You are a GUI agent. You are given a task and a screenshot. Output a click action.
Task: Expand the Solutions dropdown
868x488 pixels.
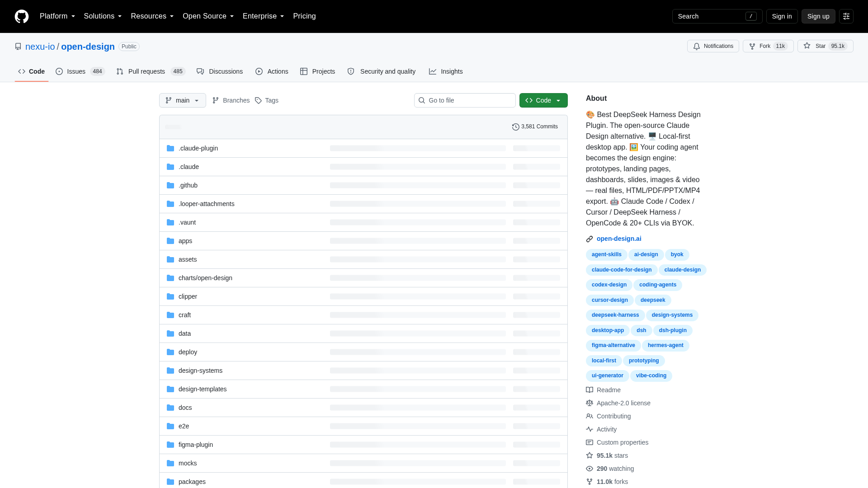click(103, 16)
